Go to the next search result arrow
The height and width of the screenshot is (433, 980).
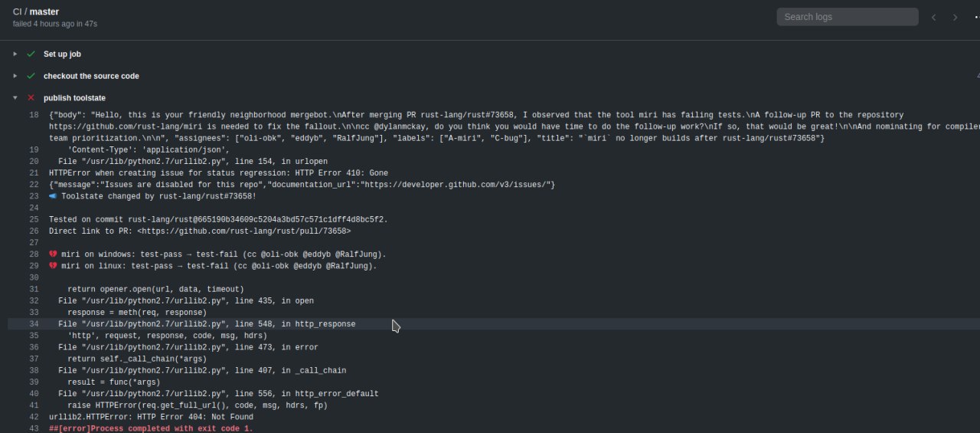click(x=955, y=17)
